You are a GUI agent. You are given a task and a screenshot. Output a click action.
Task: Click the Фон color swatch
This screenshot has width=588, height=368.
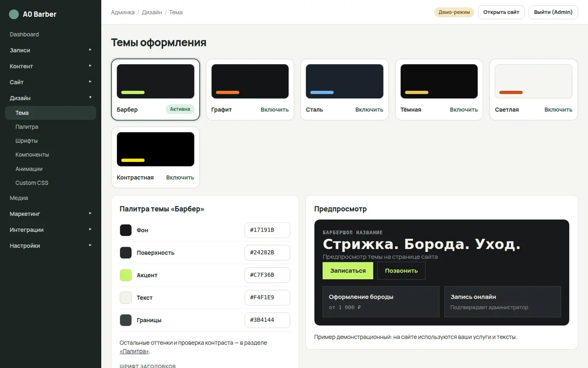126,230
